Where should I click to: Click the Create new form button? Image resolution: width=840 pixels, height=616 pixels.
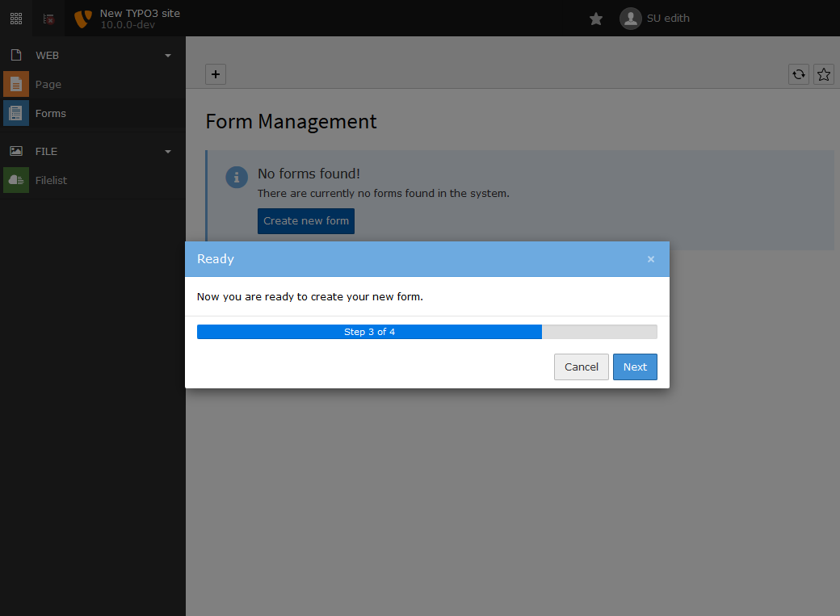(x=305, y=220)
